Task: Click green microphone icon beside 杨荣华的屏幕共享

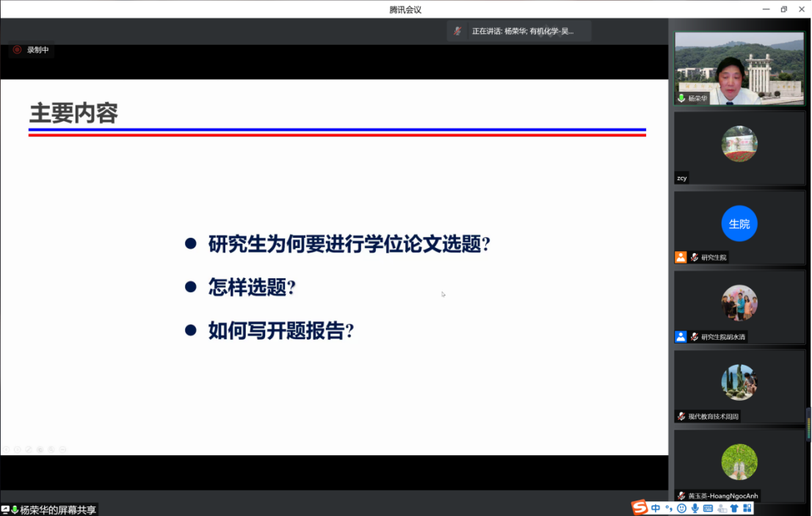Action: coord(15,510)
